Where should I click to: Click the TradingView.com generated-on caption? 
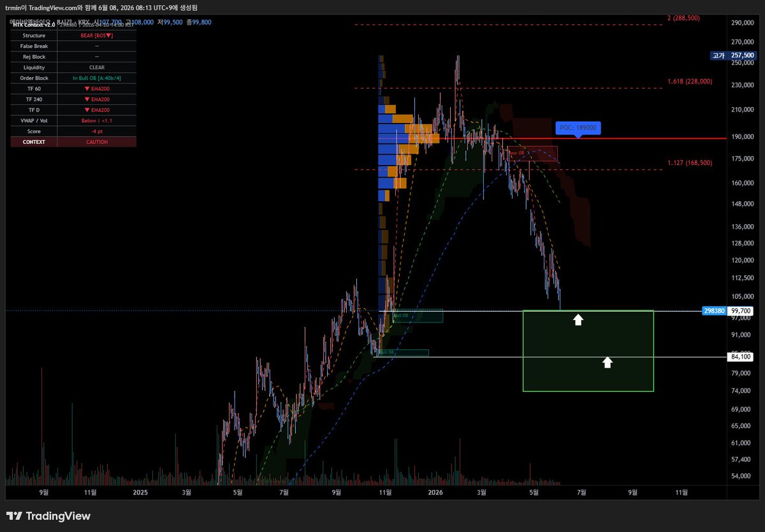point(101,8)
